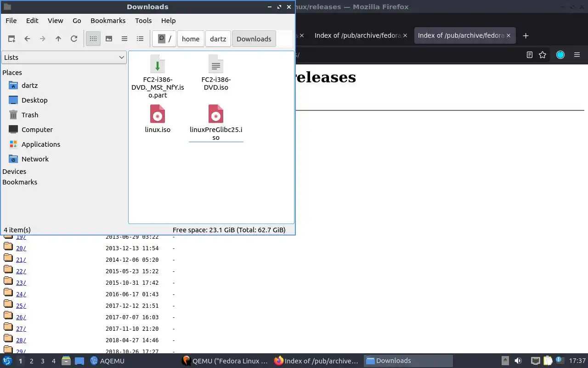The height and width of the screenshot is (368, 588).
Task: Reload the Downloads folder view
Action: [x=74, y=39]
